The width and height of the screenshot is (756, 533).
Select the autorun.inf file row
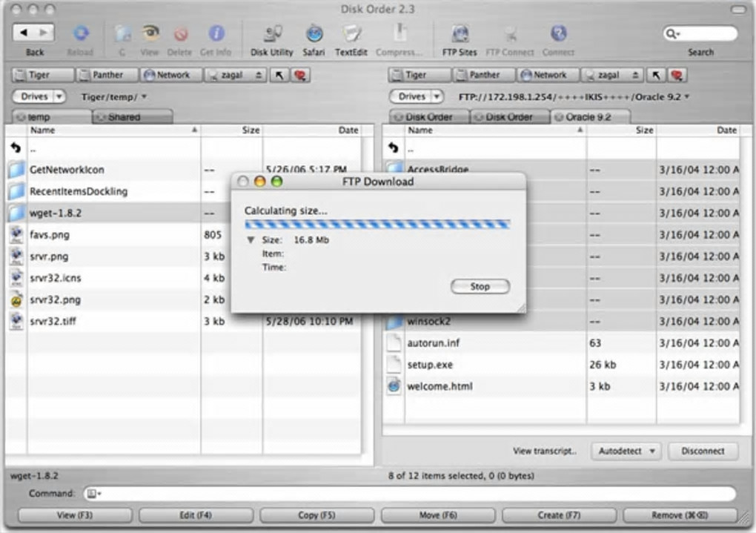[562, 343]
